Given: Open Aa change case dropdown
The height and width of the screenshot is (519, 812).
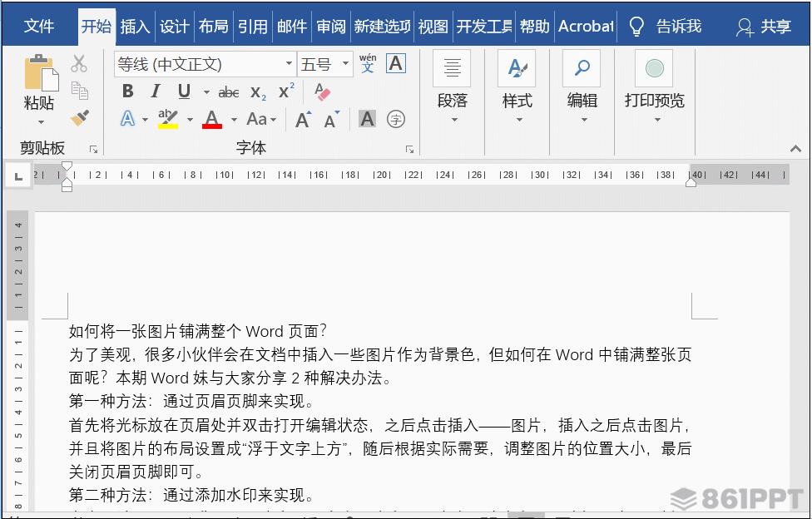Looking at the screenshot, I should (261, 119).
